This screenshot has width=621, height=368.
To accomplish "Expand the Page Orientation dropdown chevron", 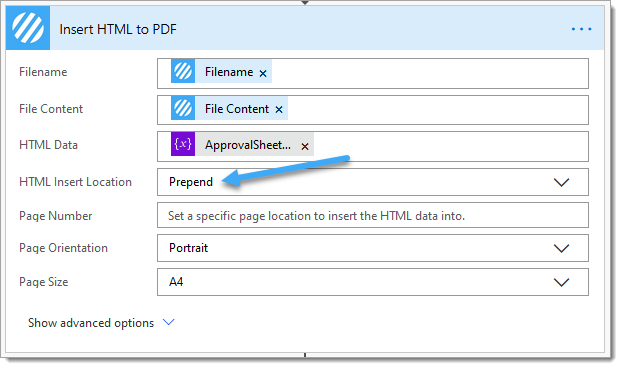I will pos(561,248).
